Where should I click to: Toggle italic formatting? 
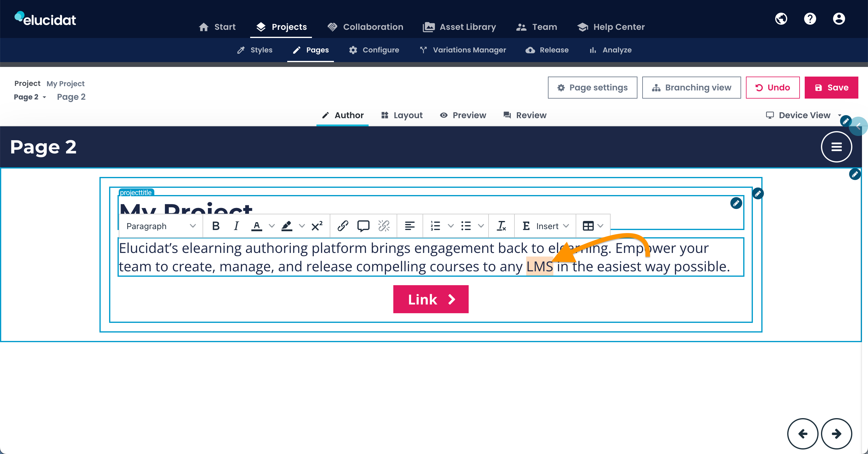click(x=236, y=226)
